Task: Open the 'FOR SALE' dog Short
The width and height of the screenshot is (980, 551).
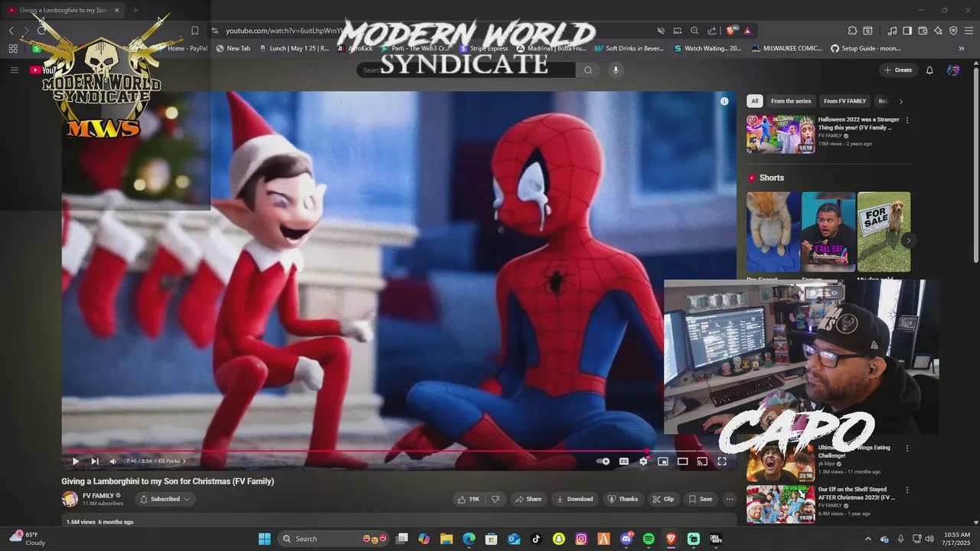Action: pyautogui.click(x=884, y=232)
